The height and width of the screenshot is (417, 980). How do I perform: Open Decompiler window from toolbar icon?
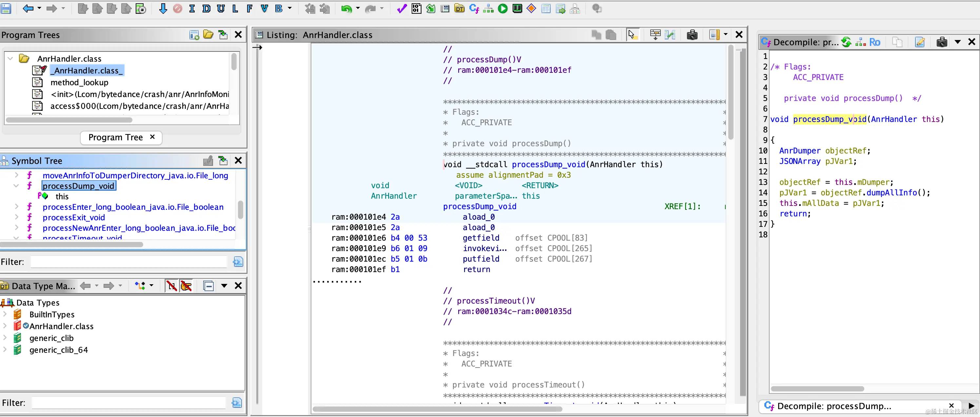point(474,9)
